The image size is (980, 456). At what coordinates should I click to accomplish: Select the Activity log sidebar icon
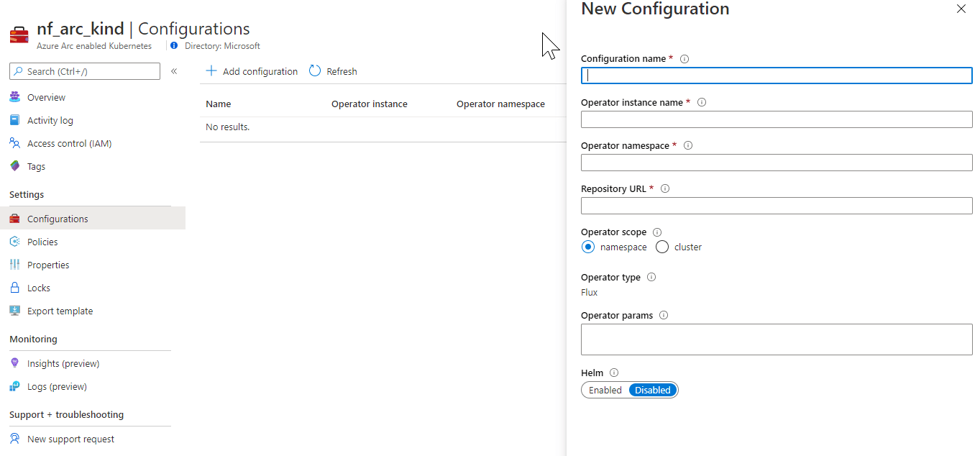tap(15, 119)
